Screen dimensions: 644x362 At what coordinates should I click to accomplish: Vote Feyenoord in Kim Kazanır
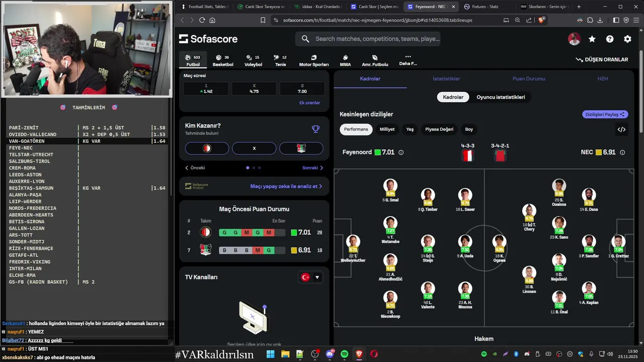coord(207,148)
